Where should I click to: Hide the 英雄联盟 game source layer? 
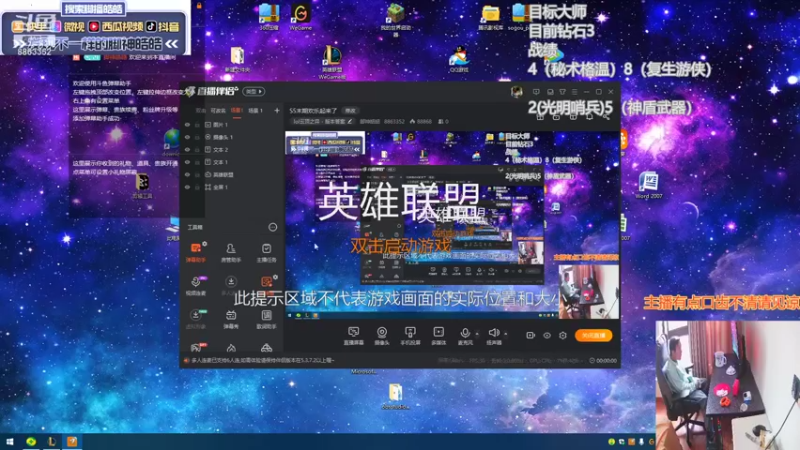pos(187,174)
